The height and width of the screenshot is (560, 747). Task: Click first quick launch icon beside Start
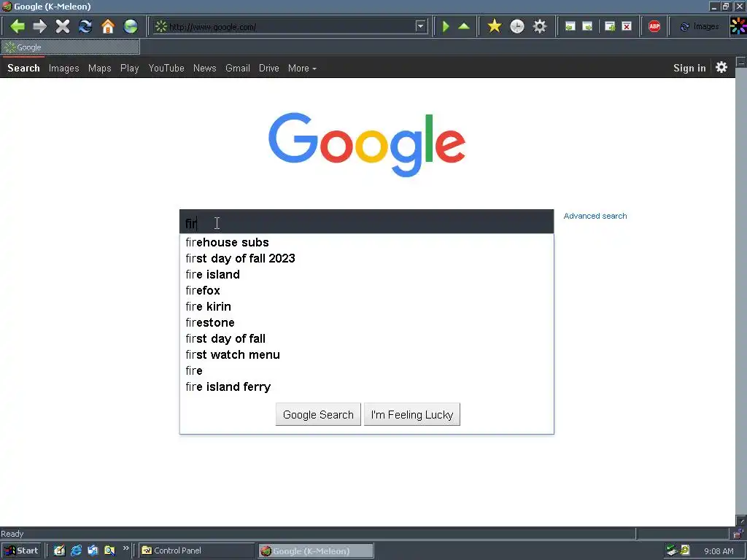(x=60, y=551)
